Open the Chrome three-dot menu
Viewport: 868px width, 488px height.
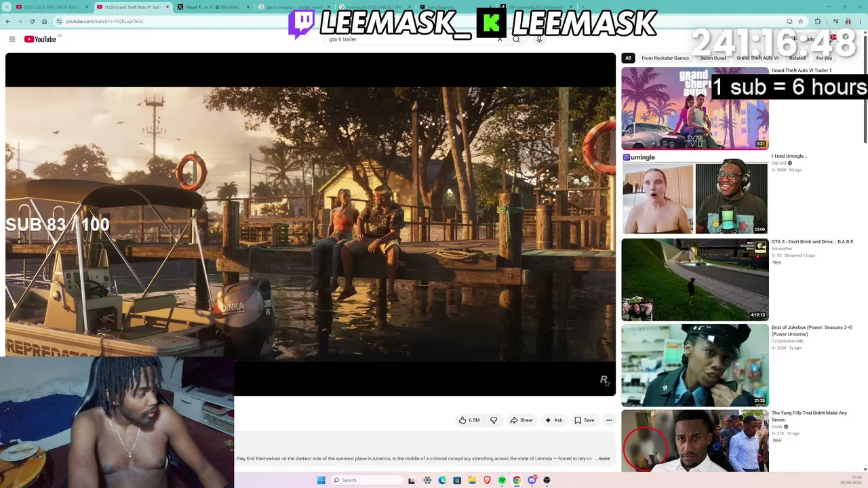click(861, 21)
